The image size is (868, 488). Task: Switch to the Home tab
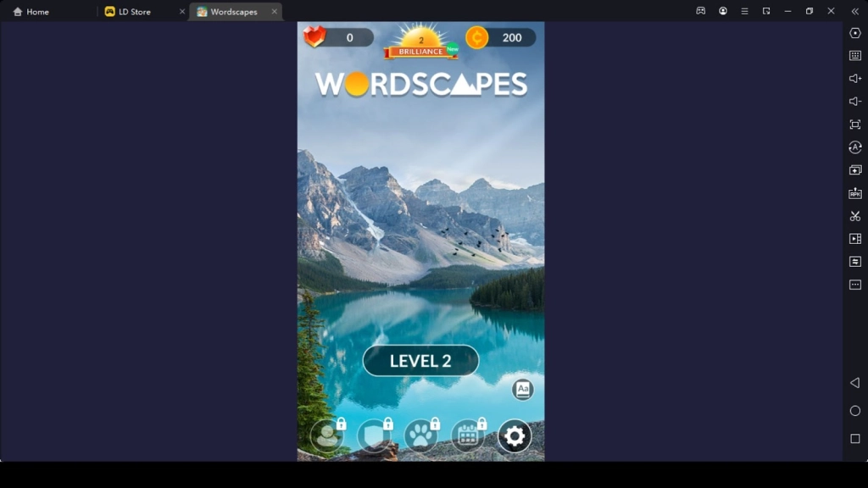31,12
